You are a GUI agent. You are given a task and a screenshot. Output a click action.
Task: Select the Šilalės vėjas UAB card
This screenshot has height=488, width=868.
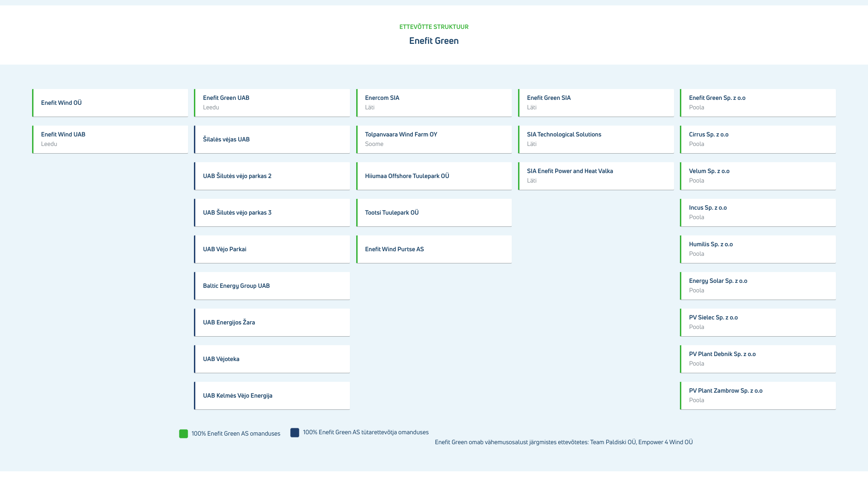(272, 140)
